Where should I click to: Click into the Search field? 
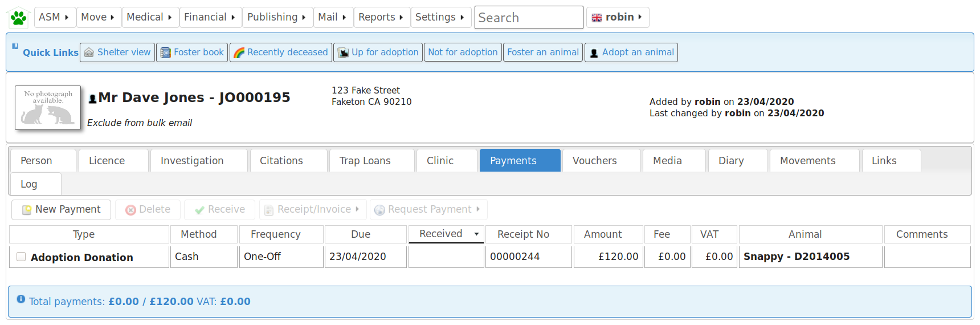pyautogui.click(x=528, y=18)
